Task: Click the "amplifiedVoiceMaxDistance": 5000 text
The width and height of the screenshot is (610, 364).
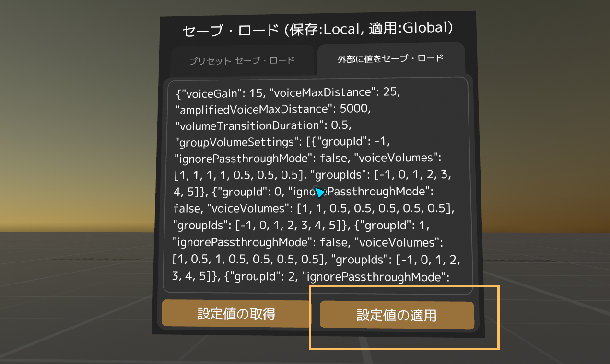Action: click(x=273, y=109)
